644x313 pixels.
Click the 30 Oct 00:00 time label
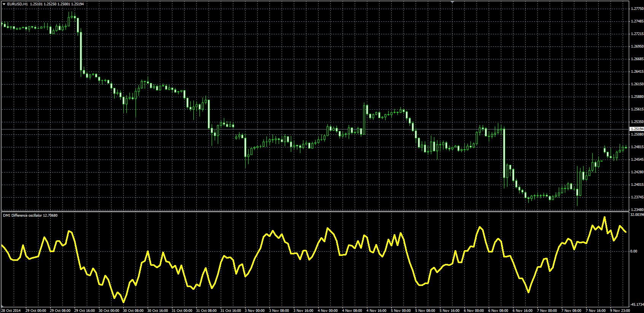point(109,311)
